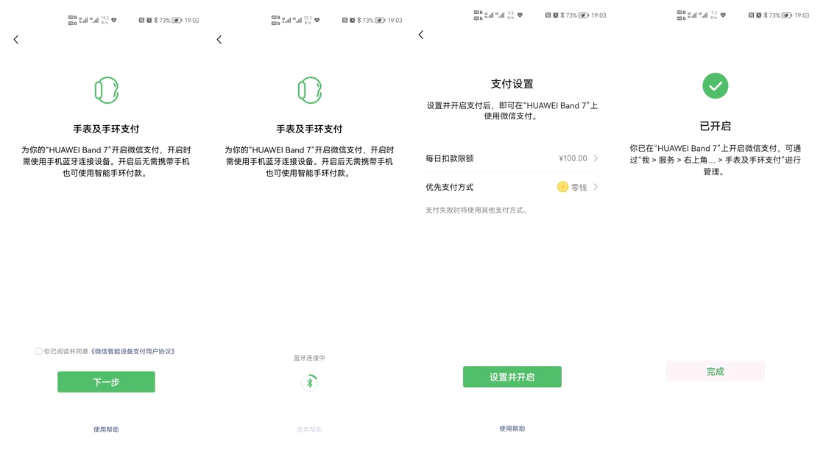Tap signal strength icons on the 支付设置 screen

(495, 15)
